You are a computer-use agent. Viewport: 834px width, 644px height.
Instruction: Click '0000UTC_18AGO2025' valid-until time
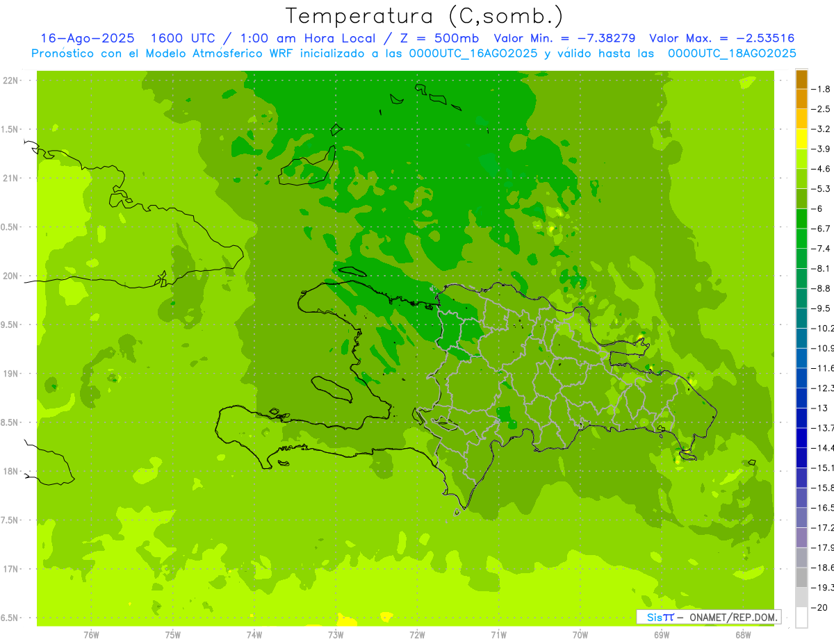732,53
